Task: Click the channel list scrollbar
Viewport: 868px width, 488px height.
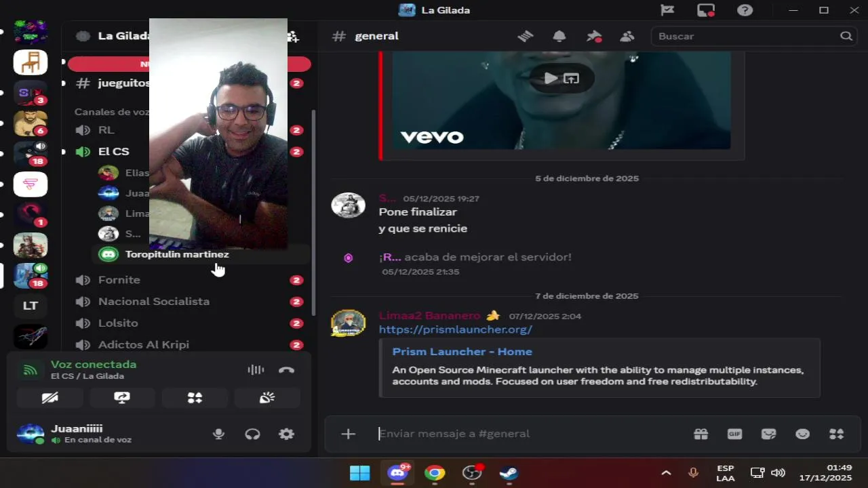Action: click(x=313, y=211)
